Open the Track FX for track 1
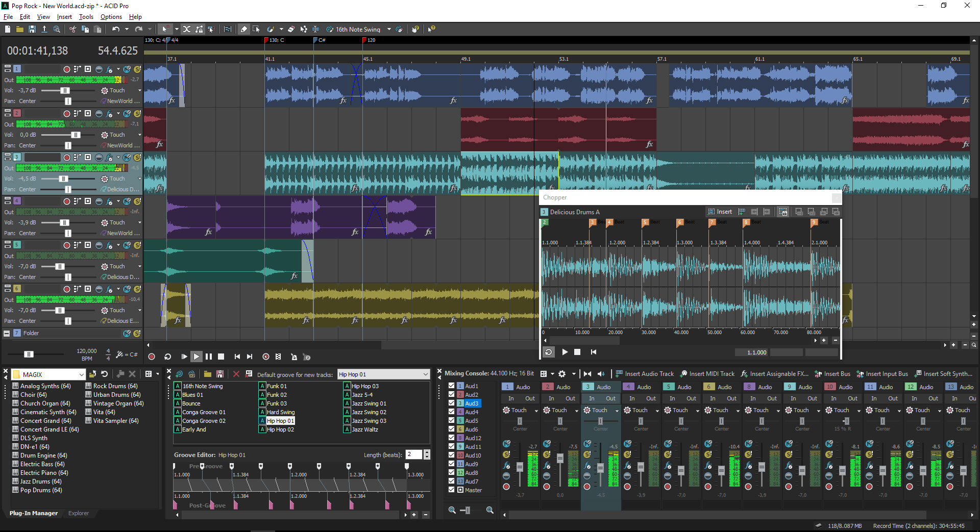 click(x=108, y=70)
